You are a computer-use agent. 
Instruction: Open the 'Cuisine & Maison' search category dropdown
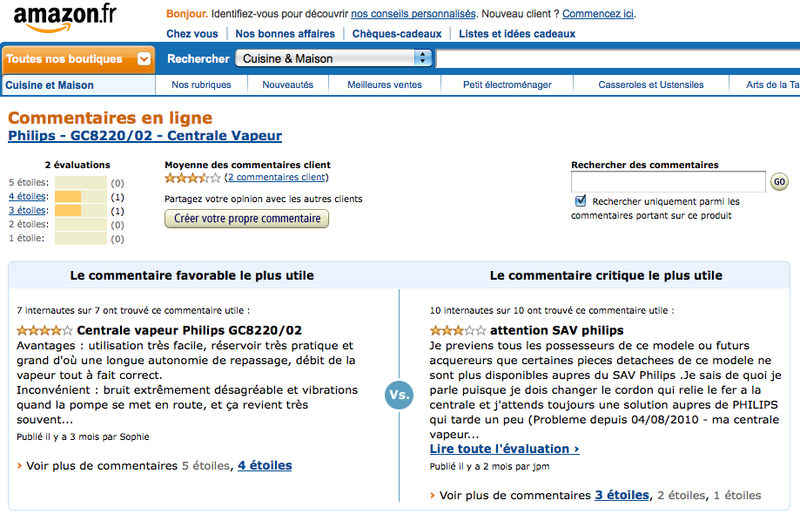tap(334, 59)
